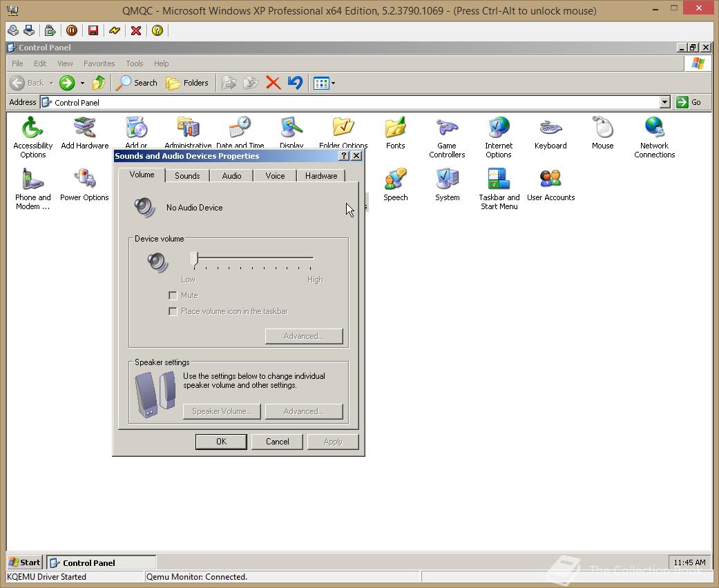Switch to the Voice tab

[275, 176]
